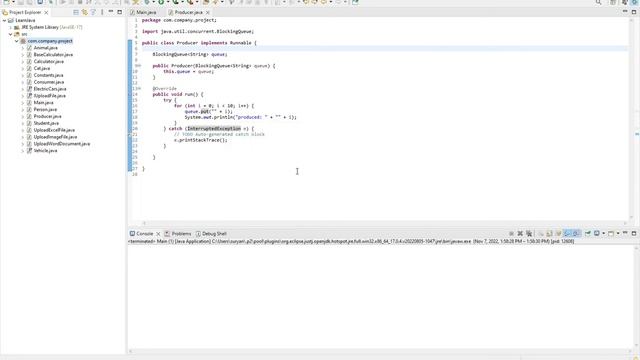The height and width of the screenshot is (360, 640).
Task: Click the 'public class Producer' code line
Action: (x=199, y=43)
